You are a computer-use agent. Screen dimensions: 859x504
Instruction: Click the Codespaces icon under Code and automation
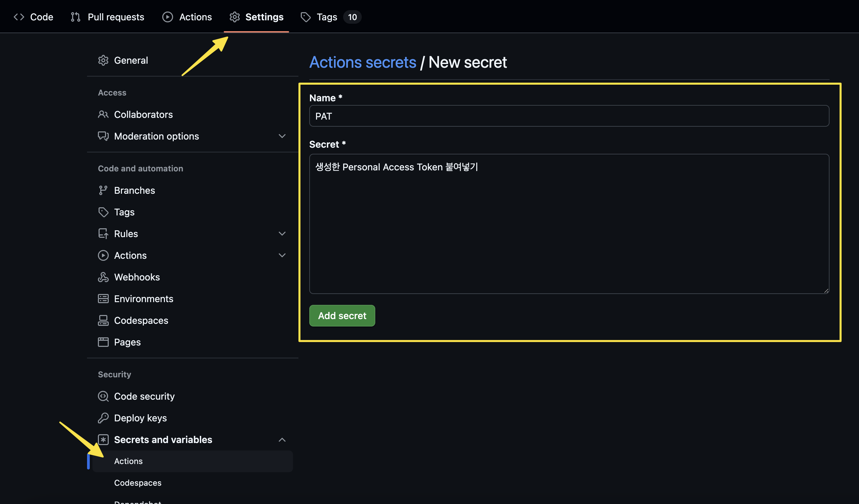click(x=103, y=320)
